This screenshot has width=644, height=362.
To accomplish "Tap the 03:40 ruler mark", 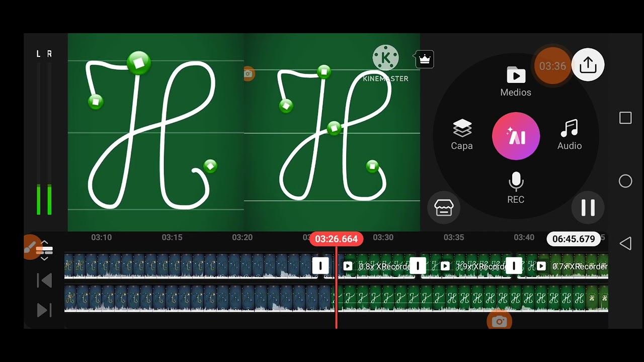I will point(524,237).
